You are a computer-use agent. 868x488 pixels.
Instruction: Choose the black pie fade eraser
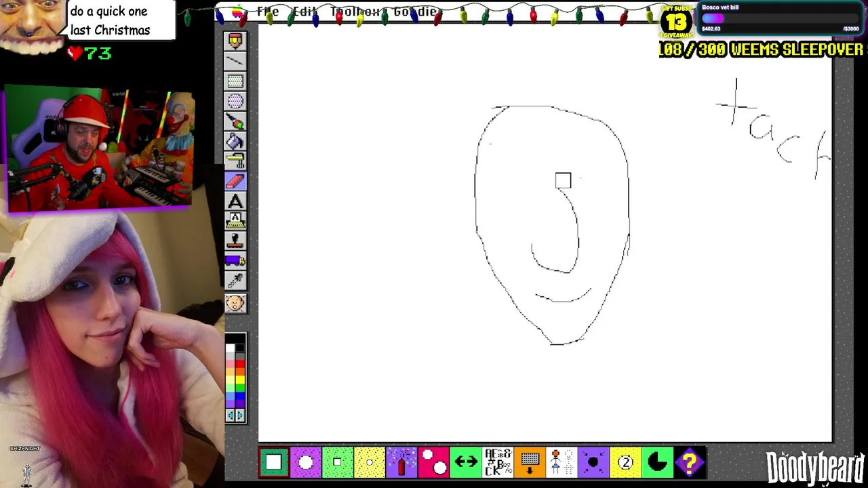[658, 463]
